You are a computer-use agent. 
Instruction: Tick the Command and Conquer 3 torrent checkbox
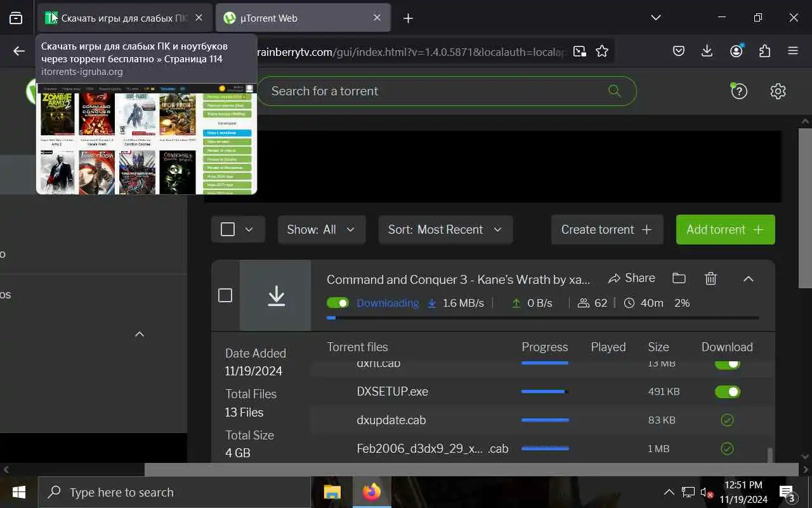point(225,295)
